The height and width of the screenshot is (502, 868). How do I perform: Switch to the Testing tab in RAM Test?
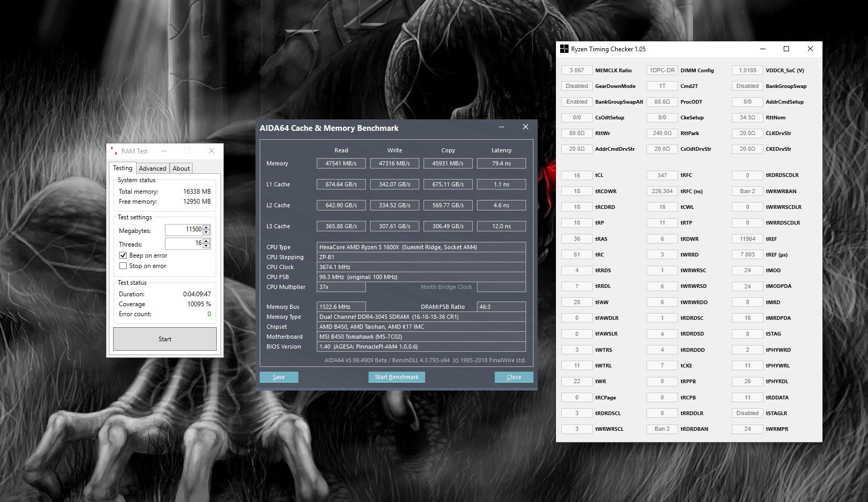pyautogui.click(x=123, y=168)
